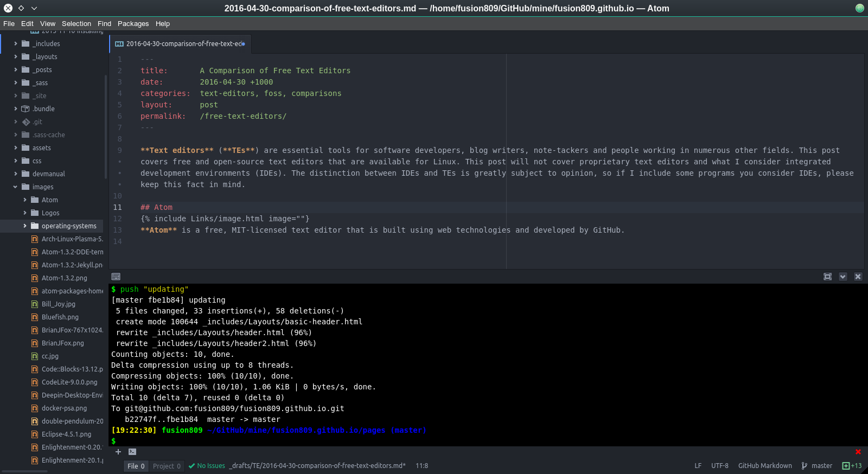Click the pin window diamond icon
The width and height of the screenshot is (868, 474).
(x=21, y=8)
